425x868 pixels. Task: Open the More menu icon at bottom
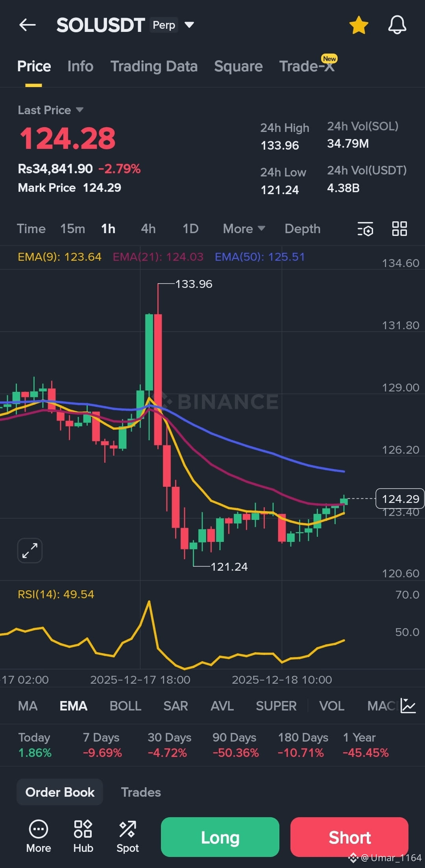coord(39,836)
